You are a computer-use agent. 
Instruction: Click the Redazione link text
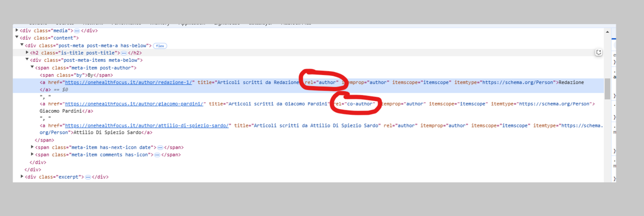[571, 82]
